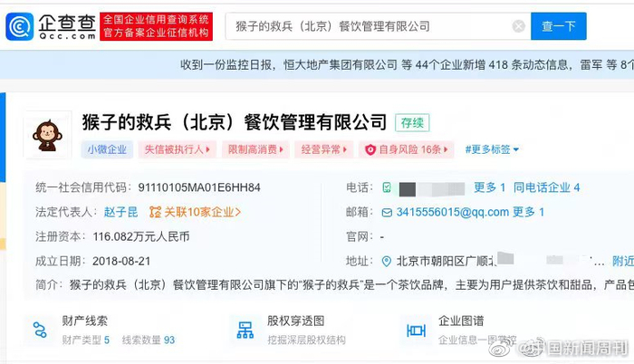
Task: Click the email envelope icon
Action: click(x=387, y=212)
